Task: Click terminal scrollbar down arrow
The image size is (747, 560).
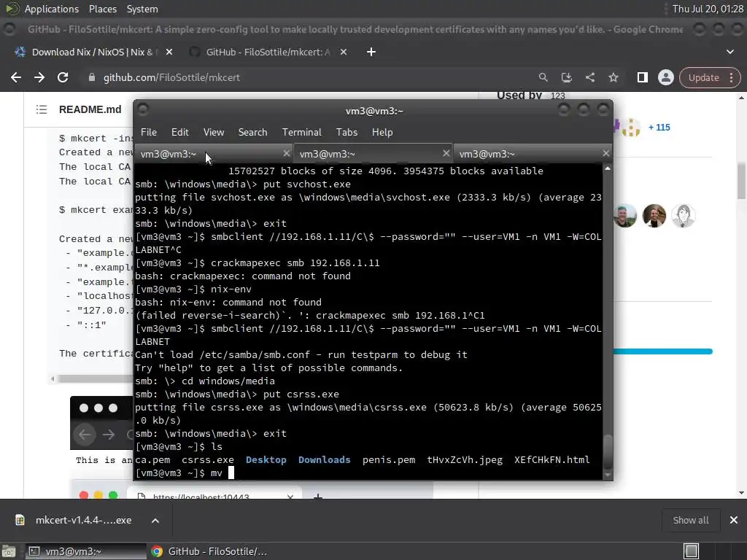Action: click(x=608, y=475)
